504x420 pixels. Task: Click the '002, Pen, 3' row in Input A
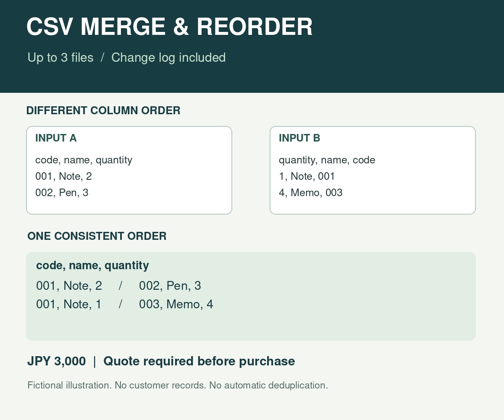(62, 193)
